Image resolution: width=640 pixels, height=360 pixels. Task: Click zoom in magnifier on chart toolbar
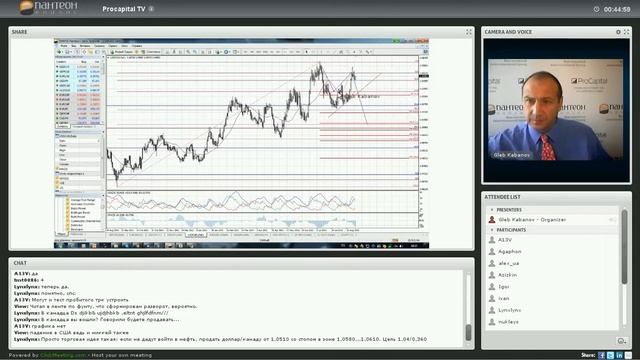coord(188,52)
